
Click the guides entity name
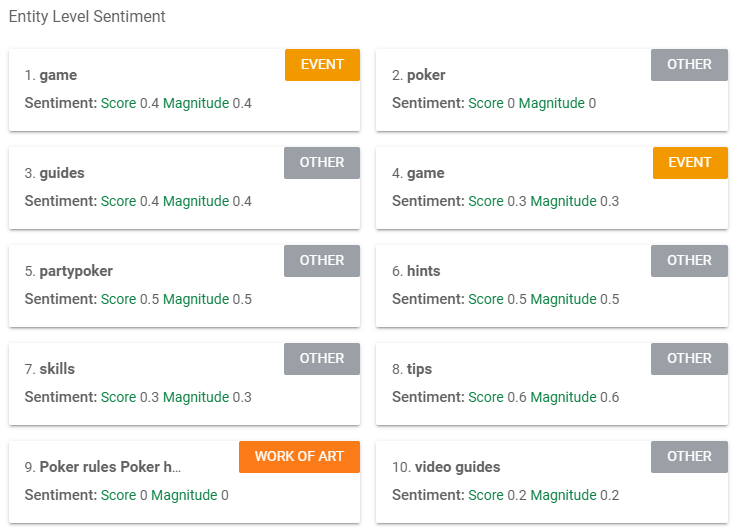pyautogui.click(x=62, y=173)
